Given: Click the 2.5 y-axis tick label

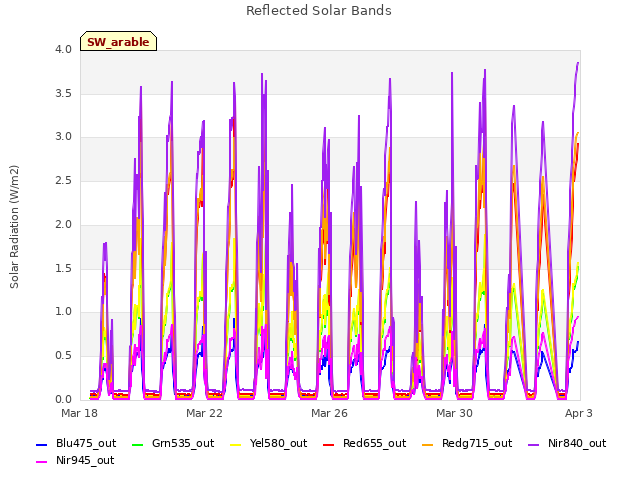Looking at the screenshot, I should (x=64, y=180).
